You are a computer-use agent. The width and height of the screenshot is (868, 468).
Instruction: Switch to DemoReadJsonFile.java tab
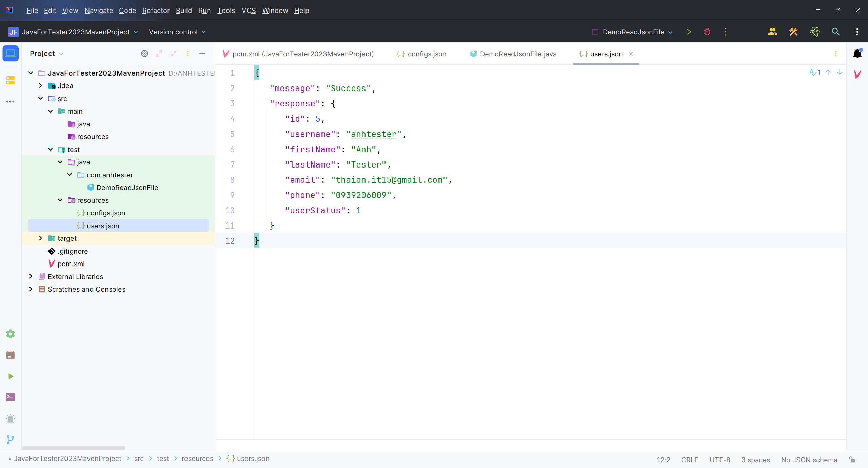coord(513,54)
